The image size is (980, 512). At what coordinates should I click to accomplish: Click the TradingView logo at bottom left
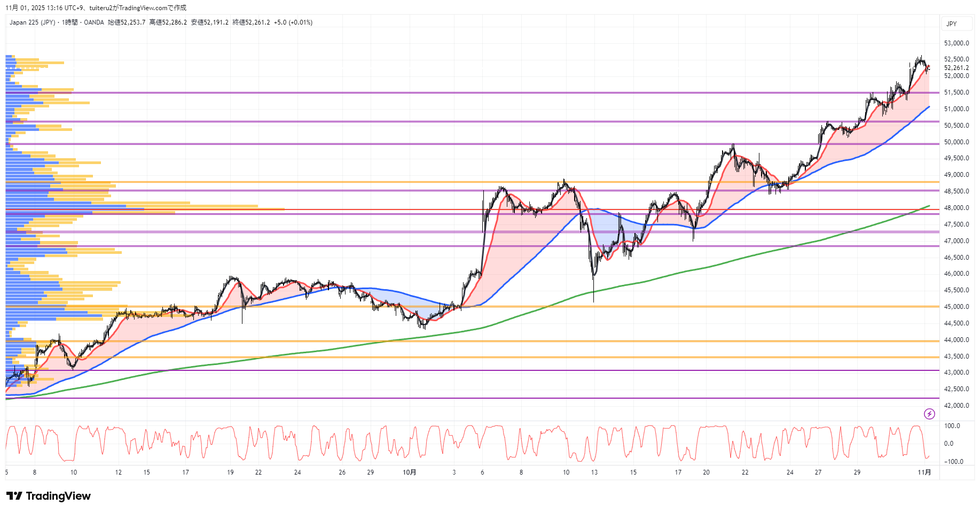pos(49,496)
